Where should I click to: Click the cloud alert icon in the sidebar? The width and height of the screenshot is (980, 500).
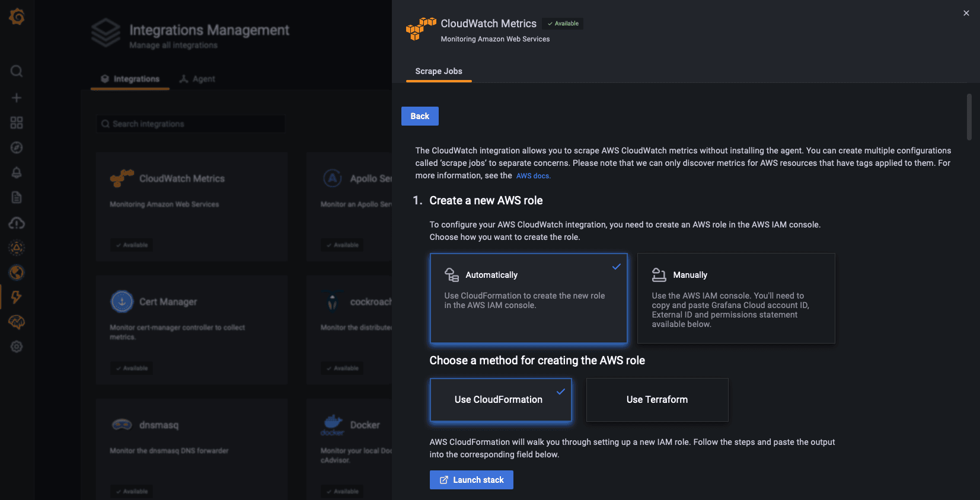[x=17, y=223]
